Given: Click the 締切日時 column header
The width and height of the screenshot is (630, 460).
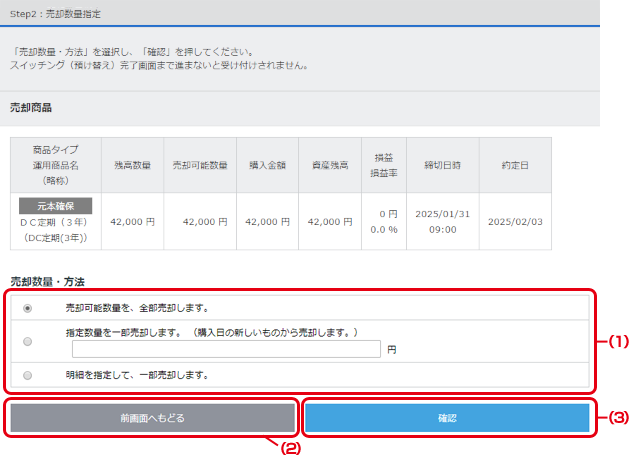Looking at the screenshot, I should coord(441,165).
